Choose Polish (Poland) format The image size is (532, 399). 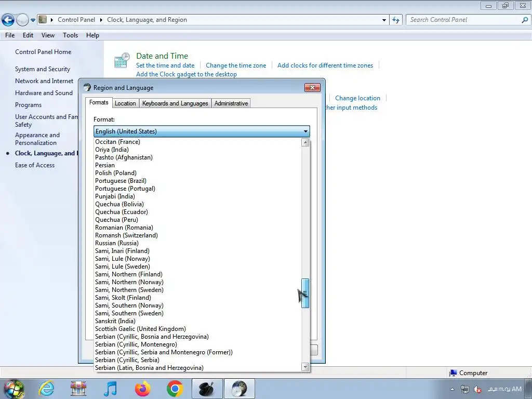coord(198,173)
